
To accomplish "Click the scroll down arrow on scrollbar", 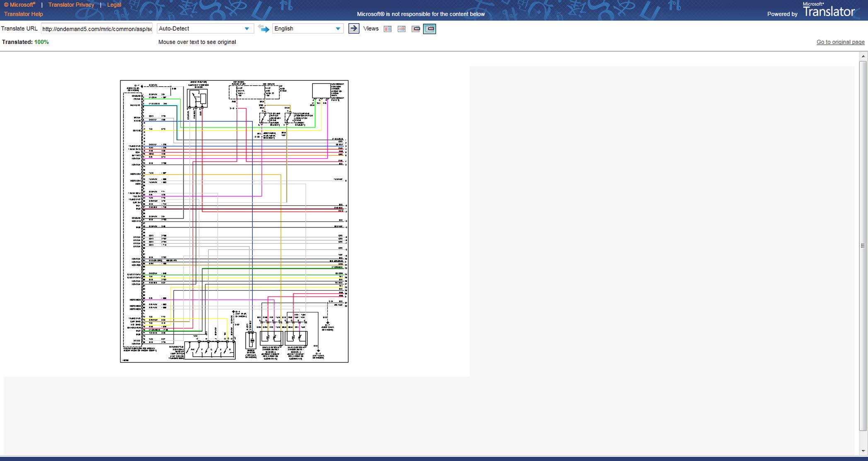I will tap(863, 451).
